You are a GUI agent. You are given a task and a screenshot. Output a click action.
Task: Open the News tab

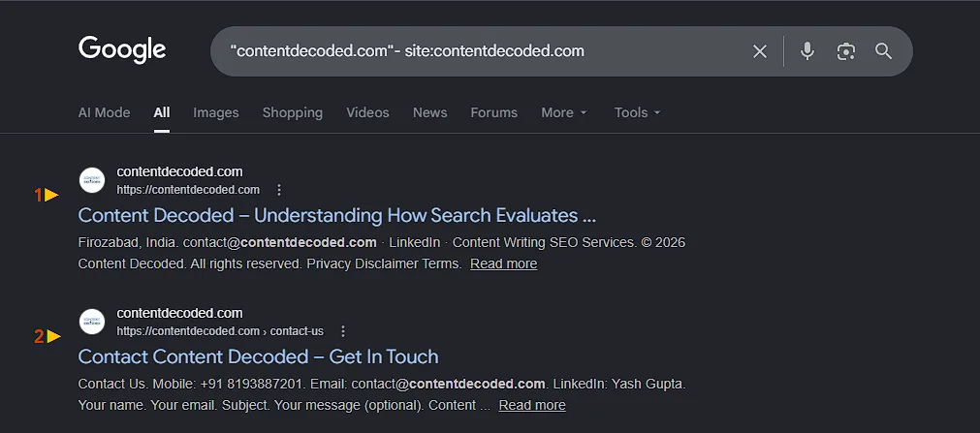point(430,112)
